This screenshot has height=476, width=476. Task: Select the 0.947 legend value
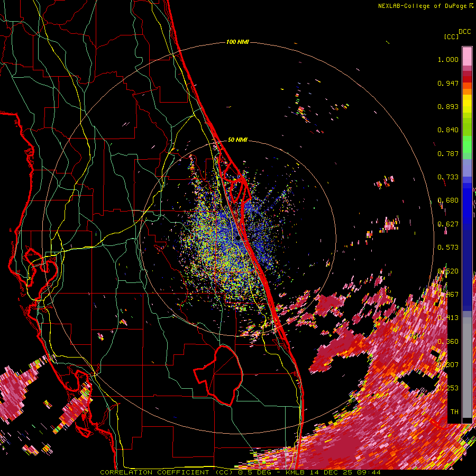pos(448,83)
